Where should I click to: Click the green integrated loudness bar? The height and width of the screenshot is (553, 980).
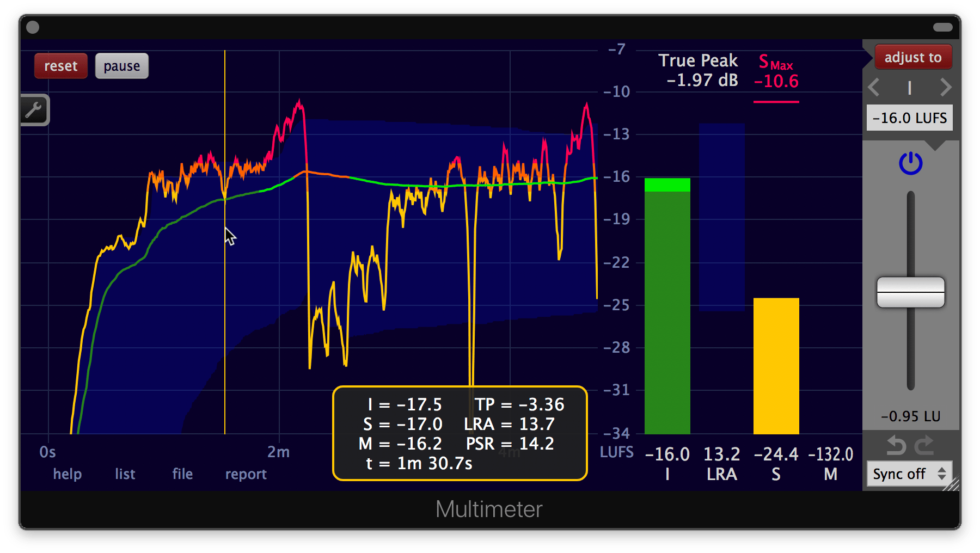pos(667,306)
